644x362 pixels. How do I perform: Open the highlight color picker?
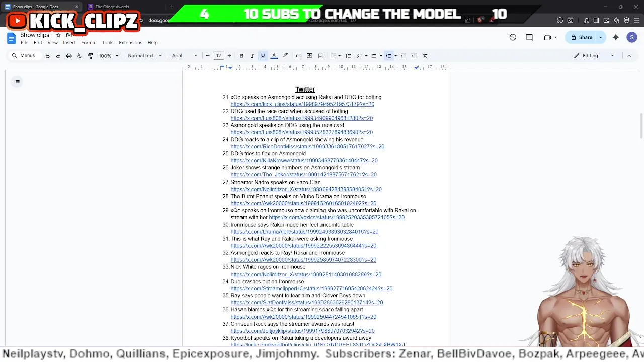285,56
